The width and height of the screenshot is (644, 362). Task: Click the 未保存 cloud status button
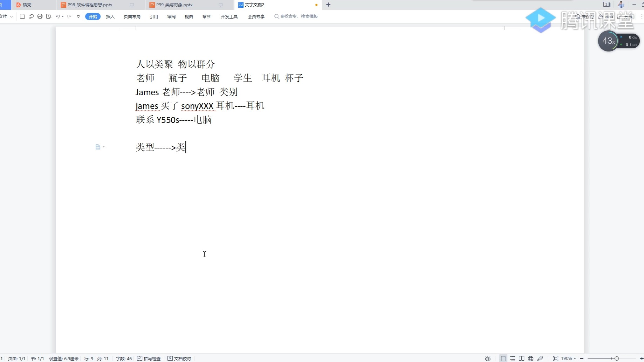pos(585,16)
